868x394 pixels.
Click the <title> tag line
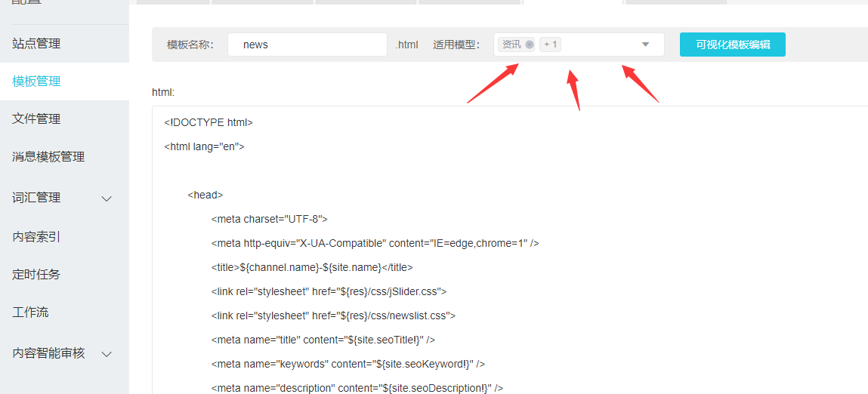click(312, 267)
